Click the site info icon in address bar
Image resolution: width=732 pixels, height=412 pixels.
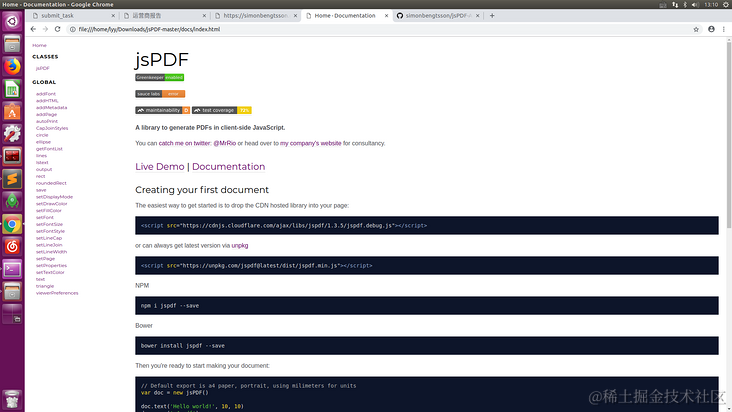click(x=72, y=29)
